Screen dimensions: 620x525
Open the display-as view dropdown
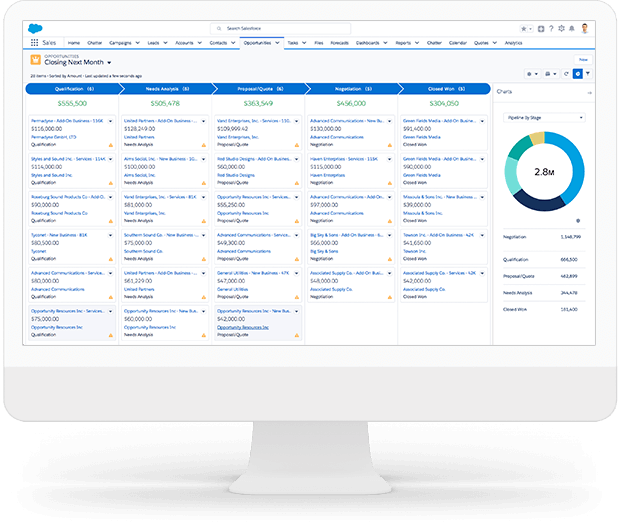(551, 74)
